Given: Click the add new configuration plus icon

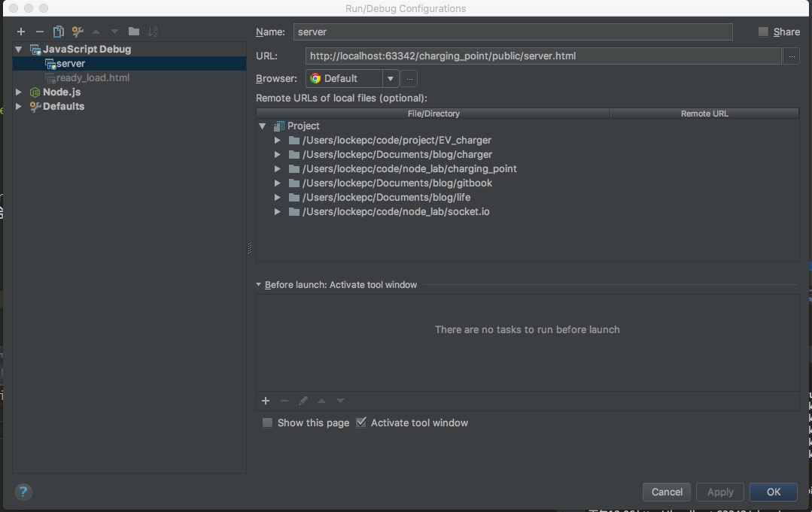Looking at the screenshot, I should pos(21,32).
